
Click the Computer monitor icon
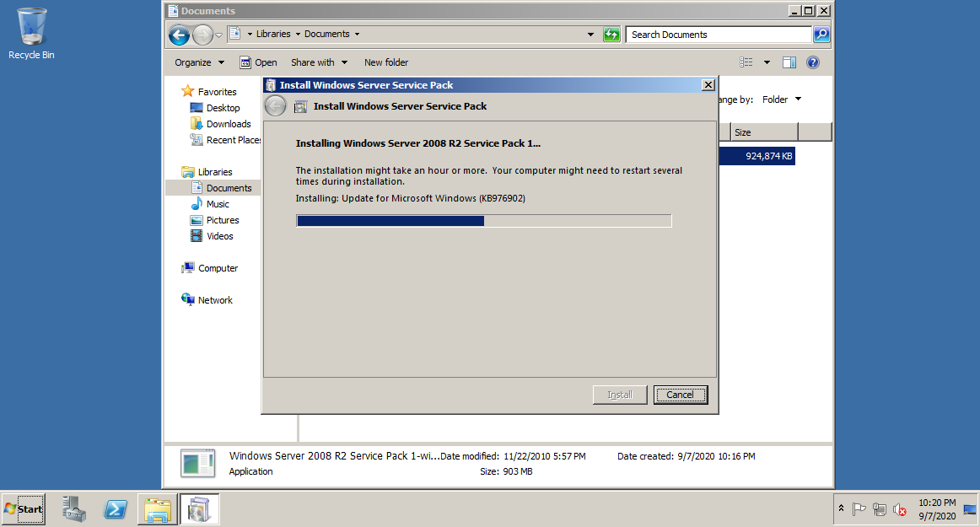coord(188,267)
